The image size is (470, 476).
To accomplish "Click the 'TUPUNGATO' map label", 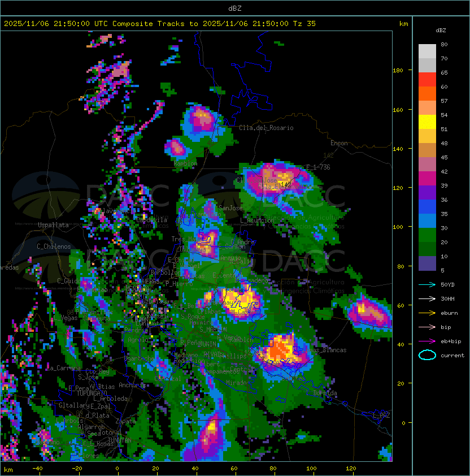I will pyautogui.click(x=92, y=393).
